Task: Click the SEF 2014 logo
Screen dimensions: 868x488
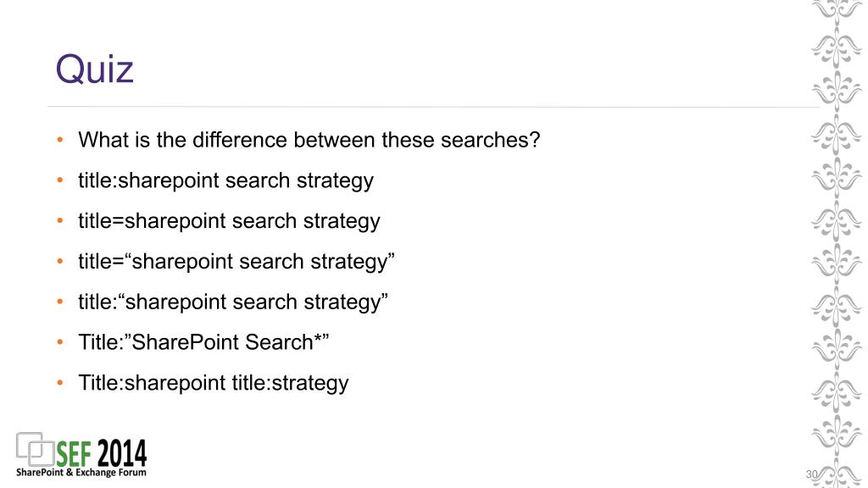Action: [x=81, y=455]
